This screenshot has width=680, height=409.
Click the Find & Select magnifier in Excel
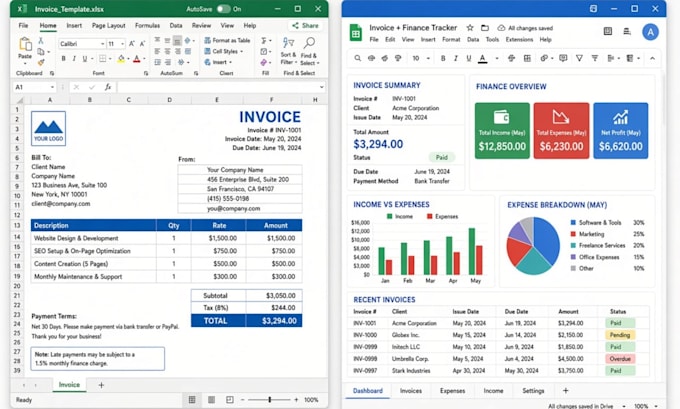[x=309, y=43]
